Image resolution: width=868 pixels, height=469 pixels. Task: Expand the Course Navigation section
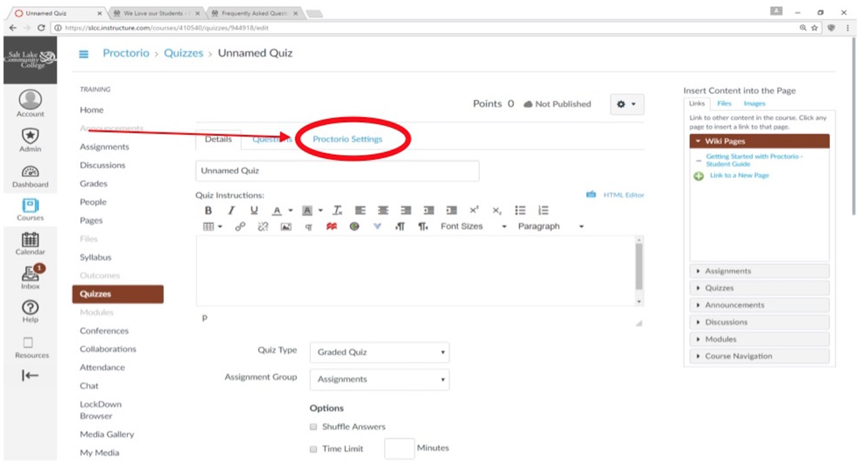tap(759, 356)
